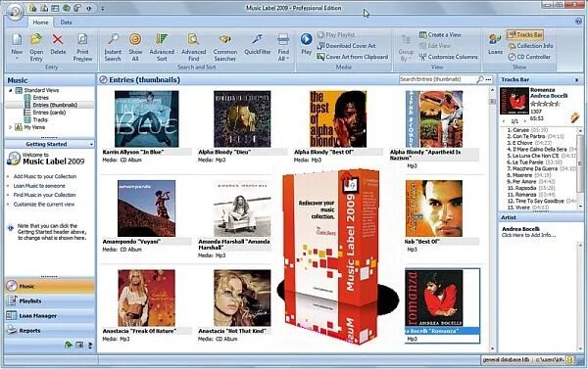Viewport: 588px width, 369px height.
Task: Toggle the Collection Info panel
Action: pos(530,46)
